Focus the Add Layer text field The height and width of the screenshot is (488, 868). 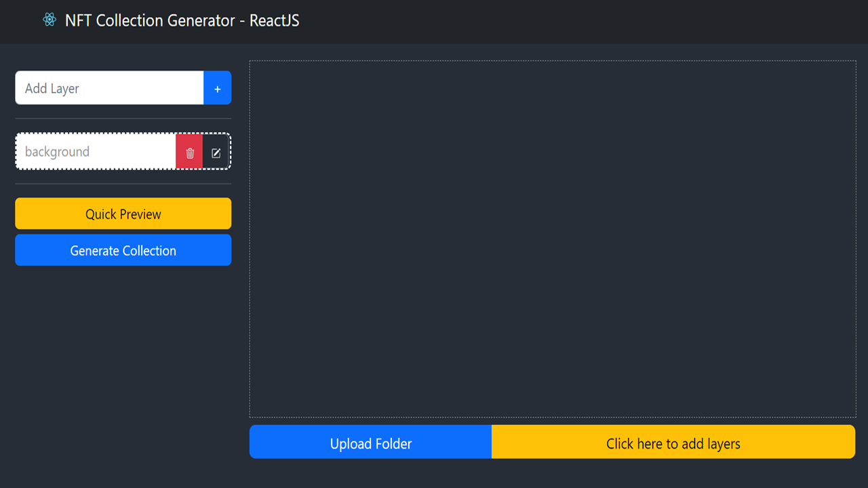[109, 88]
